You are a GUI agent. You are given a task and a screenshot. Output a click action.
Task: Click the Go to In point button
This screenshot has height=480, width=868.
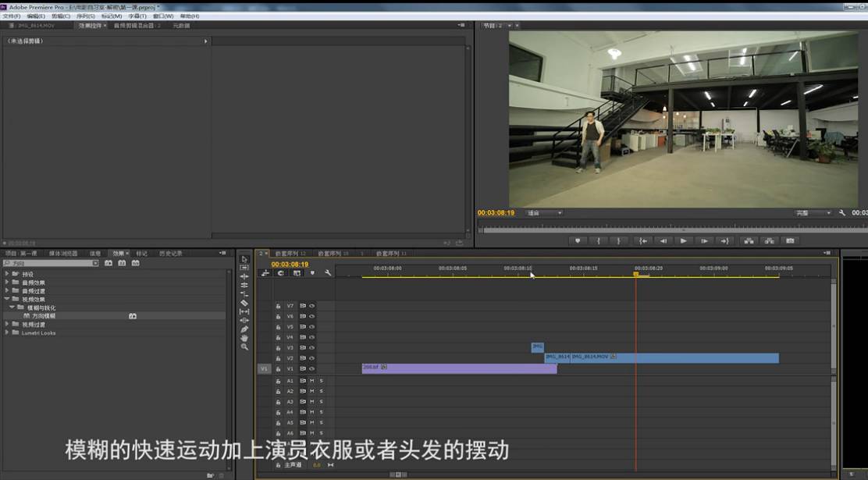(x=642, y=241)
